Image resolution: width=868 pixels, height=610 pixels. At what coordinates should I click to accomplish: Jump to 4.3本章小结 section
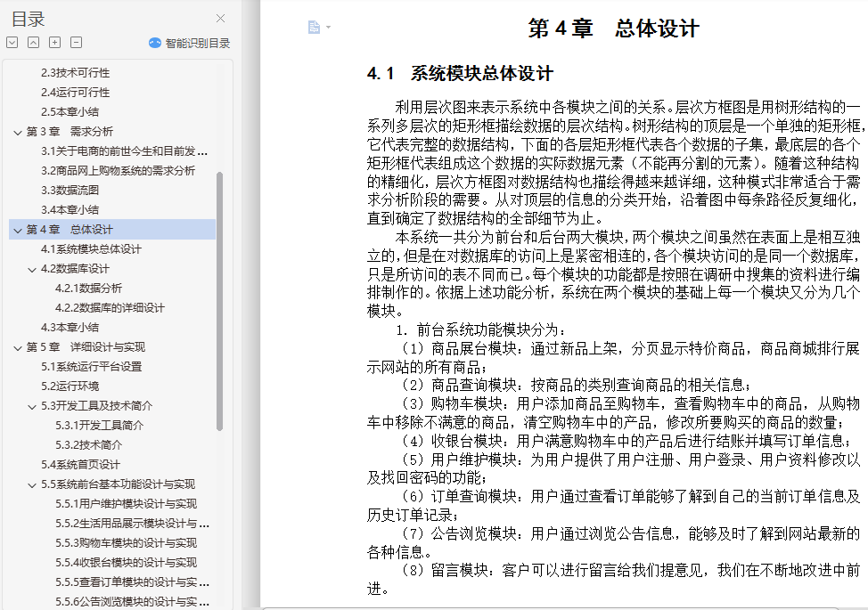(x=70, y=328)
